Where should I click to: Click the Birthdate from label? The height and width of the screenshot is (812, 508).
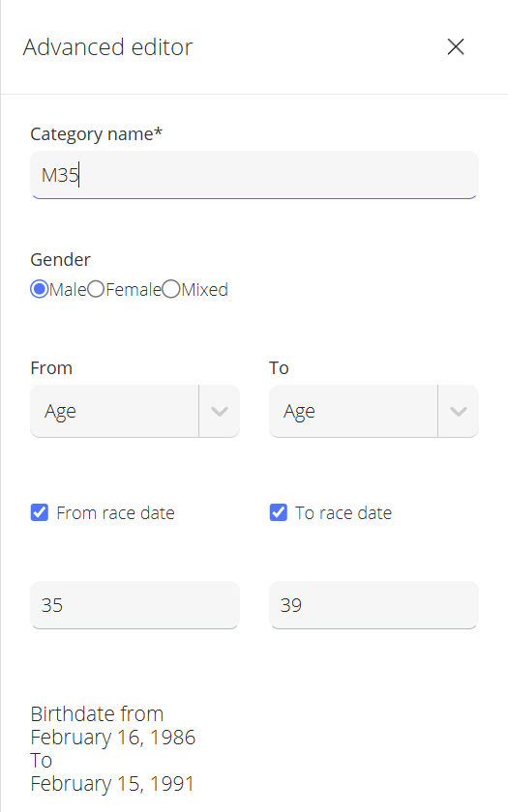(97, 713)
